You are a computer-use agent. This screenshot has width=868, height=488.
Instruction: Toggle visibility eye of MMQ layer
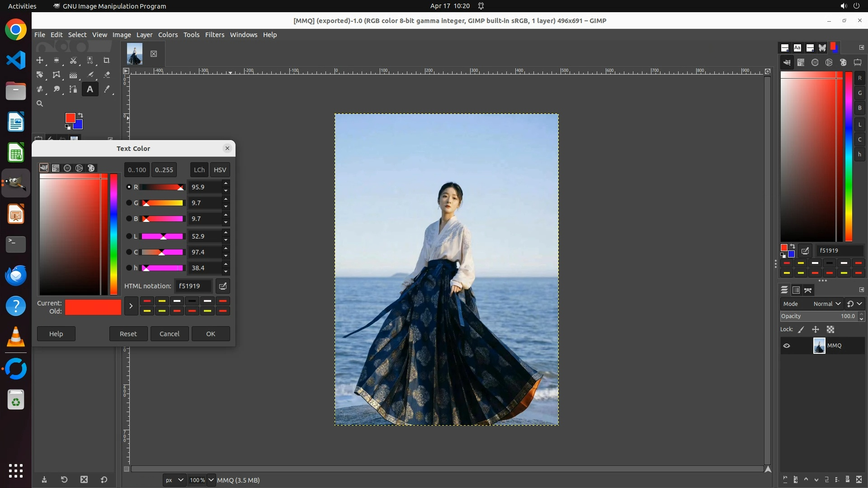coord(787,346)
